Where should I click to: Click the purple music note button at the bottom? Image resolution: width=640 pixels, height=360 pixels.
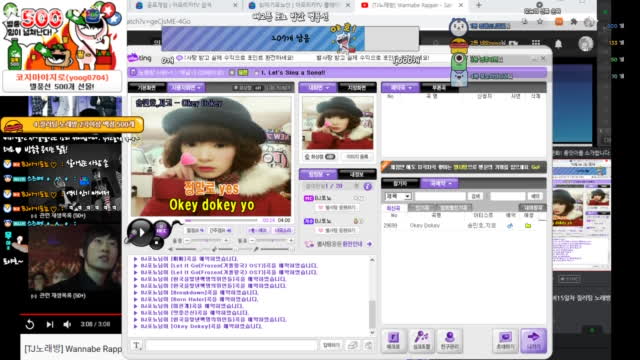click(x=393, y=340)
